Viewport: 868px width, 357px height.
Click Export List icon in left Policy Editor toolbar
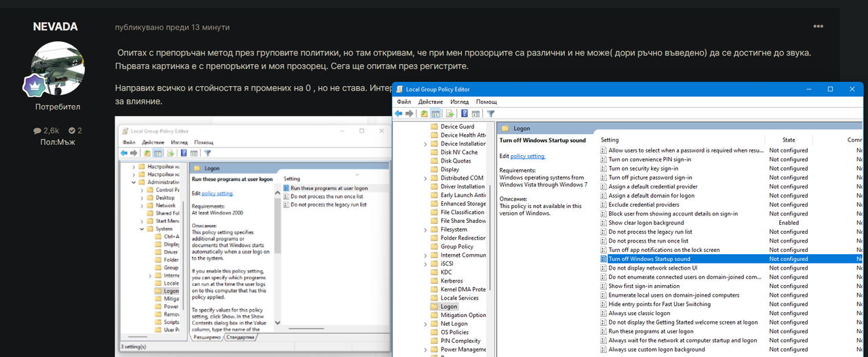click(x=171, y=153)
